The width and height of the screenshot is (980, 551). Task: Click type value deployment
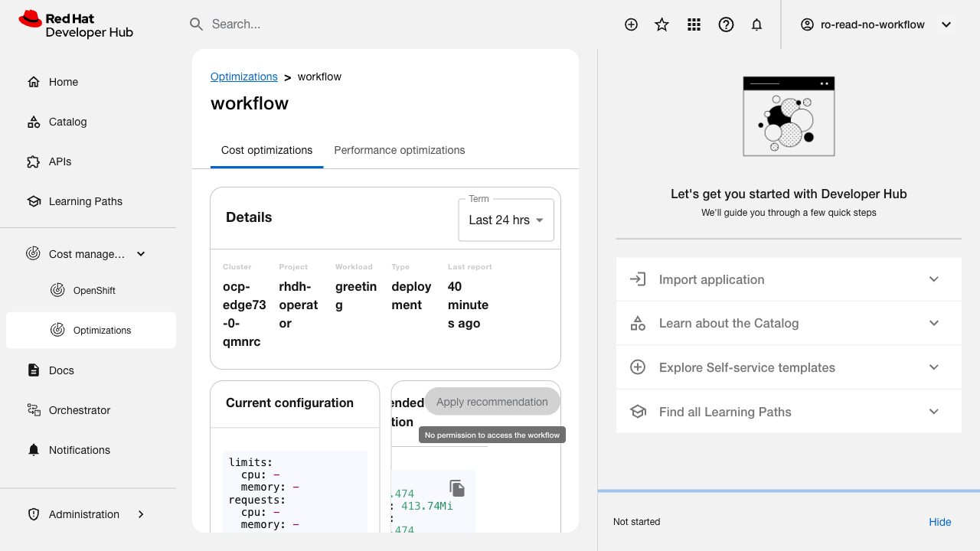tap(412, 295)
